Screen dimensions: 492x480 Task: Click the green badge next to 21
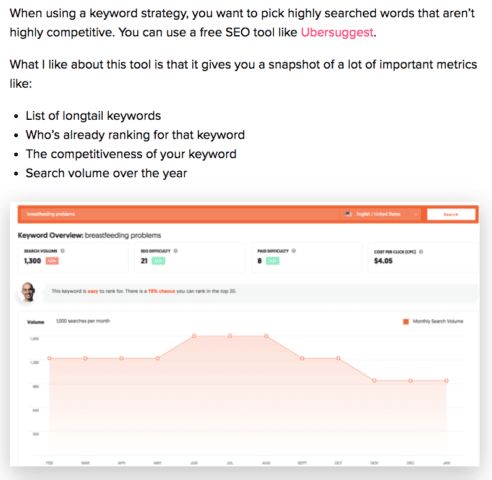(158, 261)
